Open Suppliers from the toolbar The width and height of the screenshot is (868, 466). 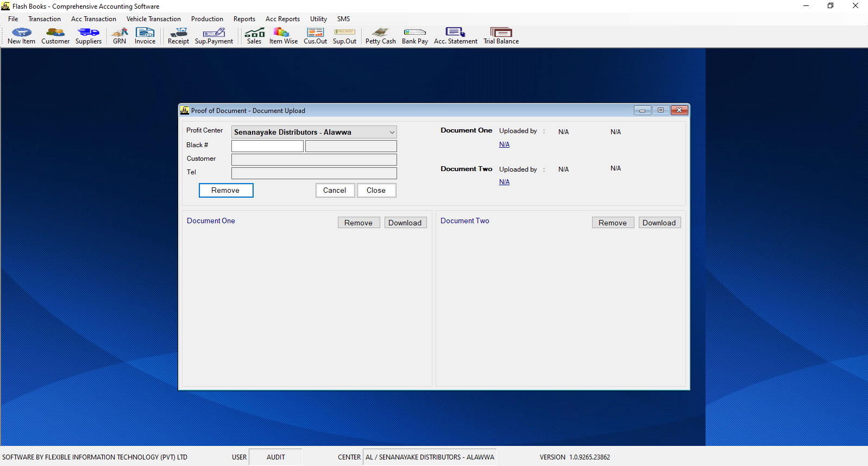pos(89,36)
